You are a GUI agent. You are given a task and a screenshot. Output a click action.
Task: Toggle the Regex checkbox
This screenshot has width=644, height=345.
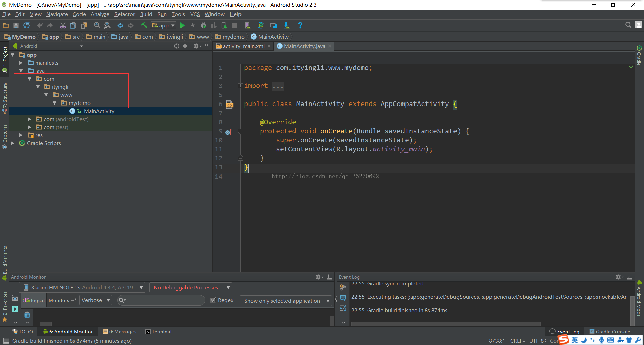click(213, 300)
